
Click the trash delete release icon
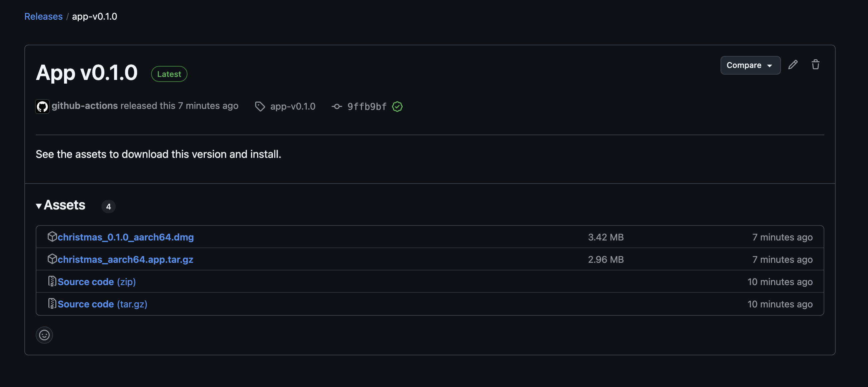click(815, 65)
